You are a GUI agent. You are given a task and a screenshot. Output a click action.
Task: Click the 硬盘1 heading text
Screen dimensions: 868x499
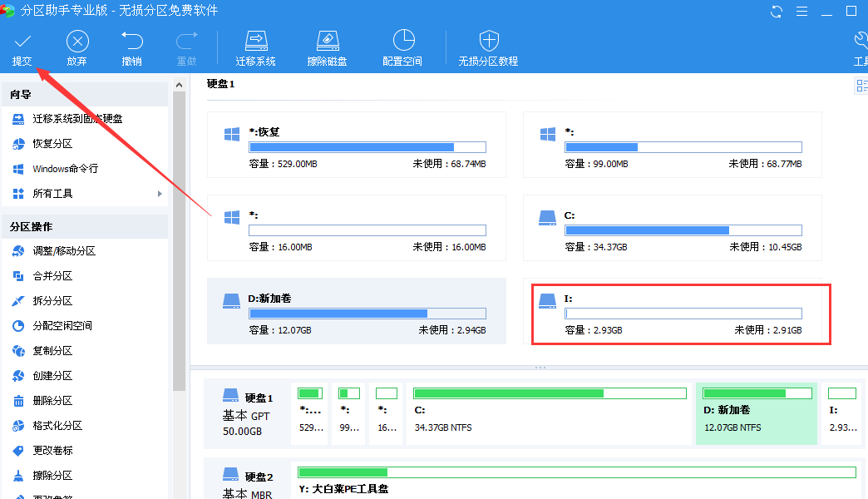click(x=221, y=84)
